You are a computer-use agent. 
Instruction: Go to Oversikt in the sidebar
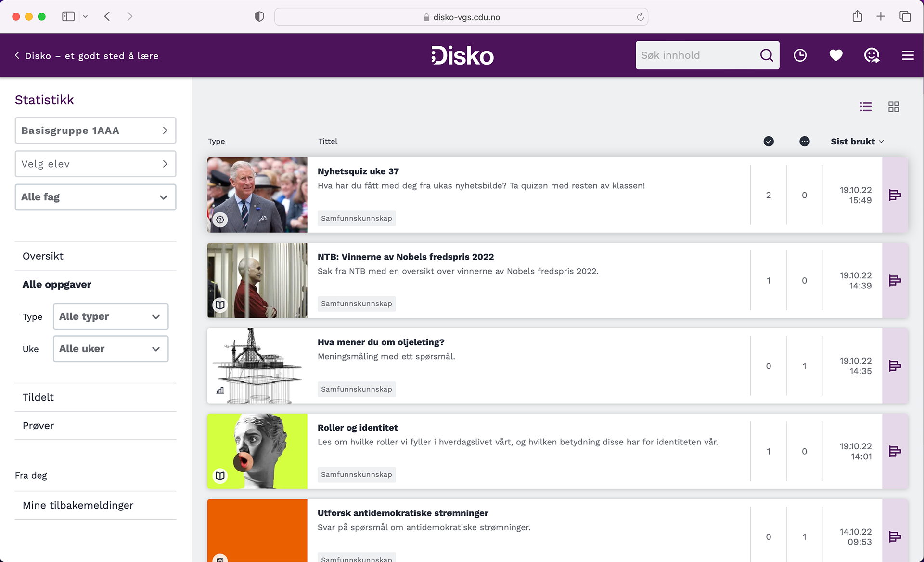43,256
